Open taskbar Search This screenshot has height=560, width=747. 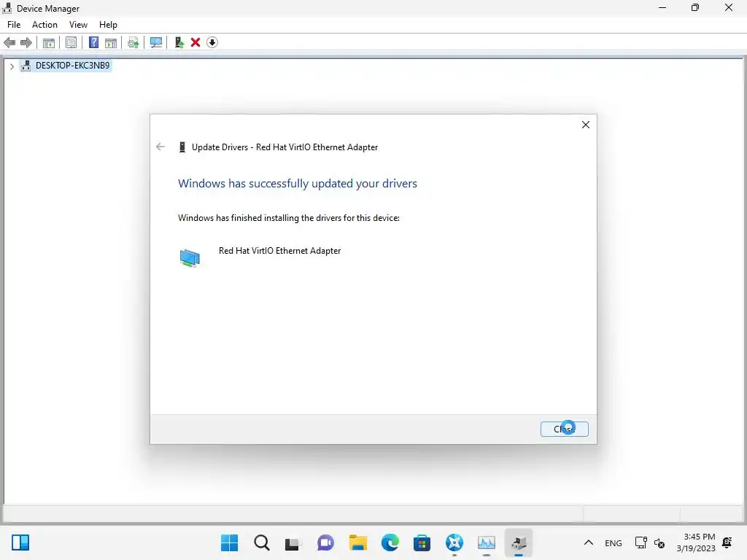[262, 542]
